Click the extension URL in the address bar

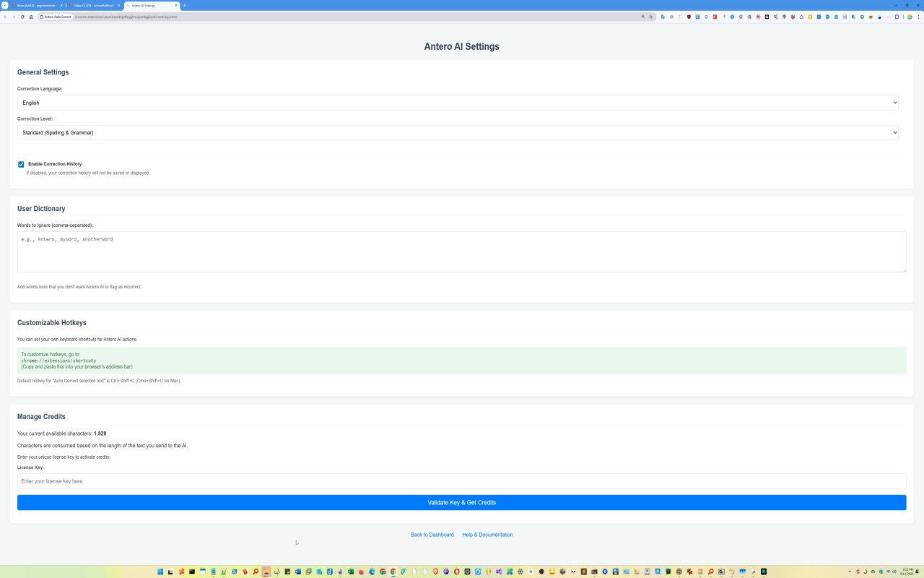pyautogui.click(x=126, y=17)
